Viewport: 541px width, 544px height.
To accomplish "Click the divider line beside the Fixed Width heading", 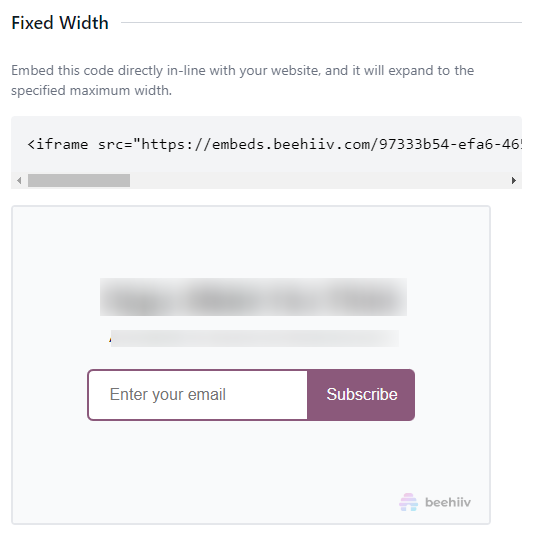I will 321,23.
